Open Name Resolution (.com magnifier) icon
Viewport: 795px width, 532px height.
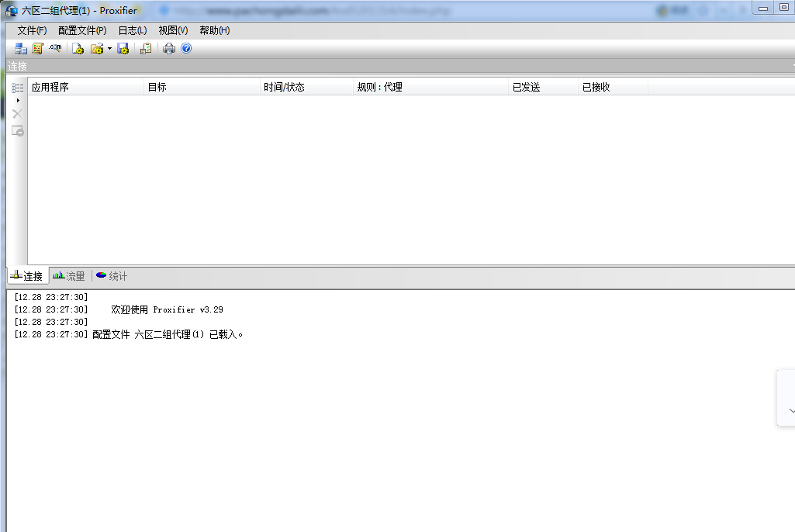pyautogui.click(x=56, y=48)
